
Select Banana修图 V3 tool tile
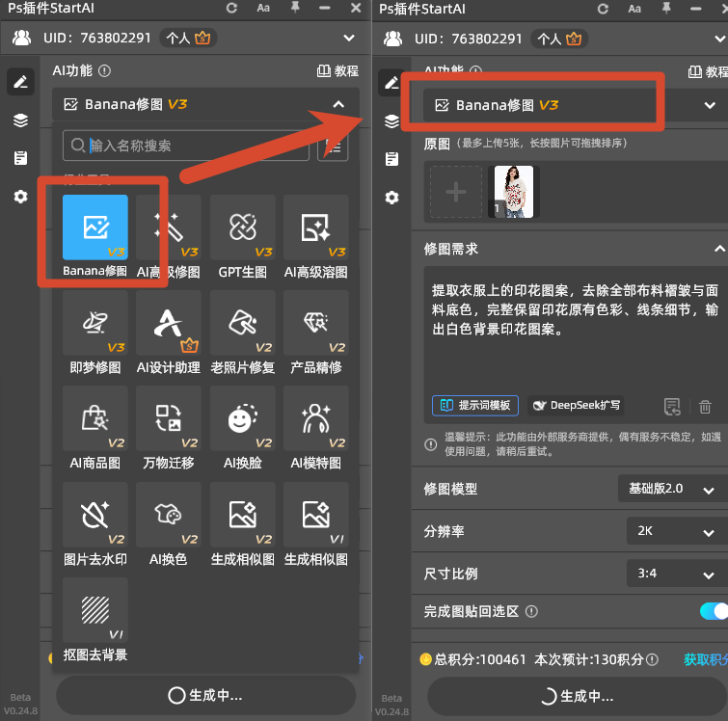pyautogui.click(x=95, y=227)
